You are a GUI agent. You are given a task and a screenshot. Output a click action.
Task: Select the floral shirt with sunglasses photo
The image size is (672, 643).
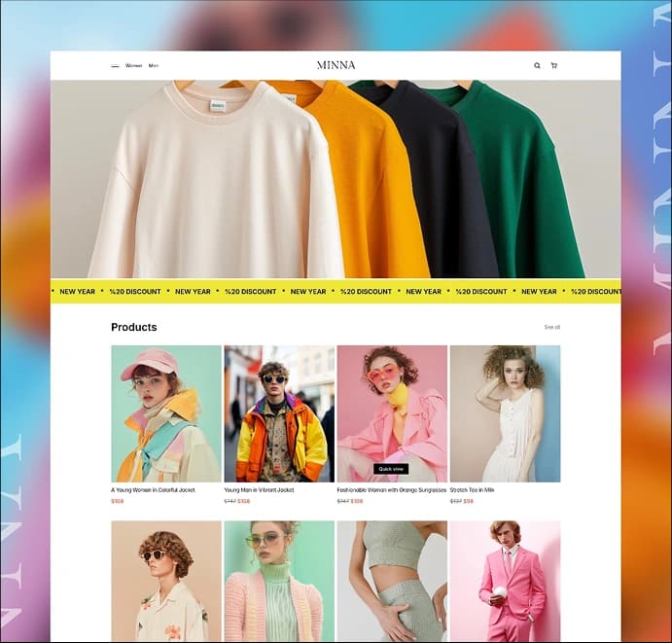pyautogui.click(x=166, y=581)
